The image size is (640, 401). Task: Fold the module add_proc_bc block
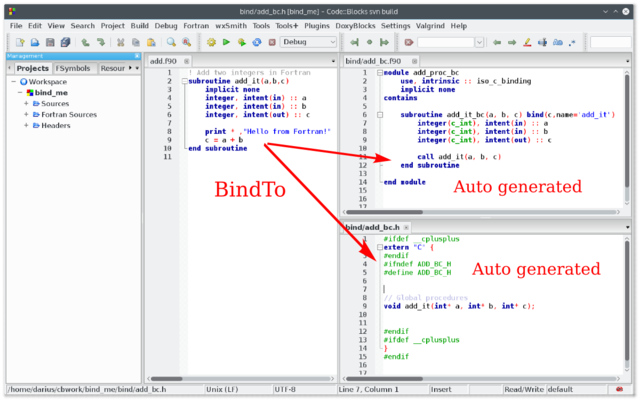(380, 73)
